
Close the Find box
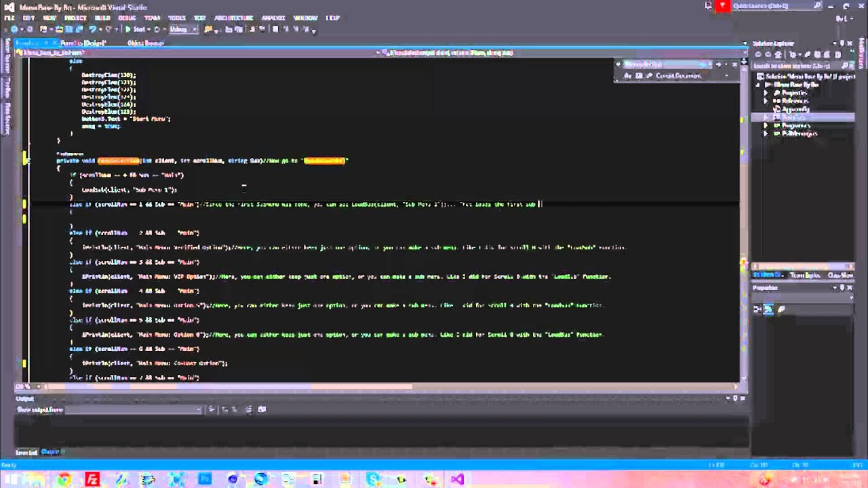tap(734, 64)
